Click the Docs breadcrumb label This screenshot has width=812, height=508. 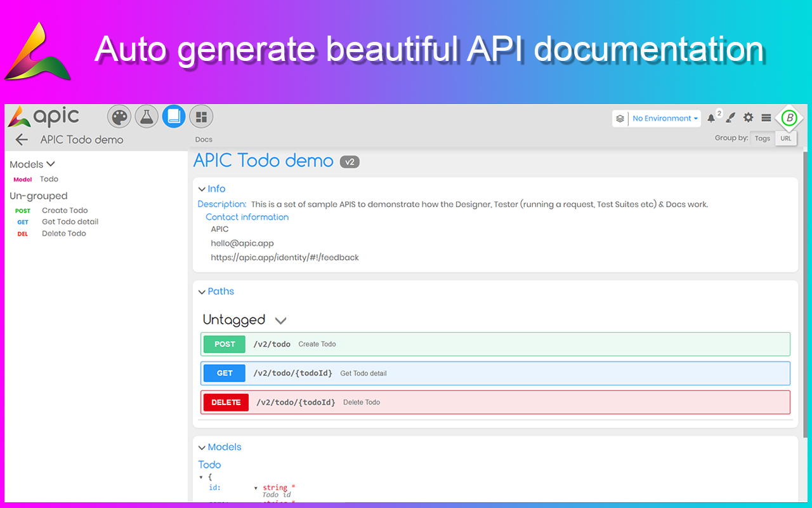click(x=204, y=140)
